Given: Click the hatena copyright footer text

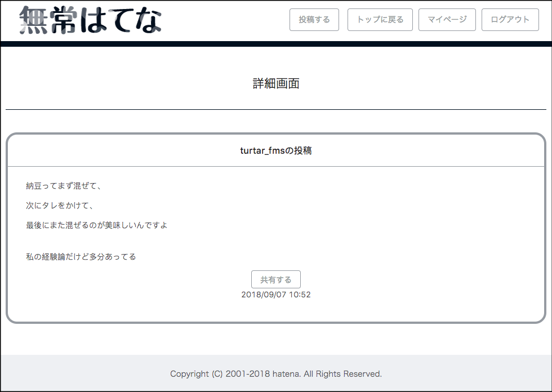Looking at the screenshot, I should pyautogui.click(x=276, y=374).
